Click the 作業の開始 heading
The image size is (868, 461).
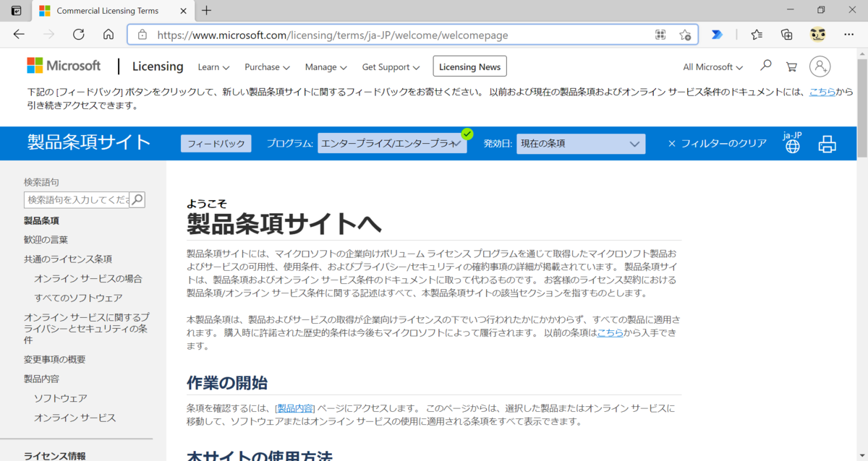click(227, 383)
